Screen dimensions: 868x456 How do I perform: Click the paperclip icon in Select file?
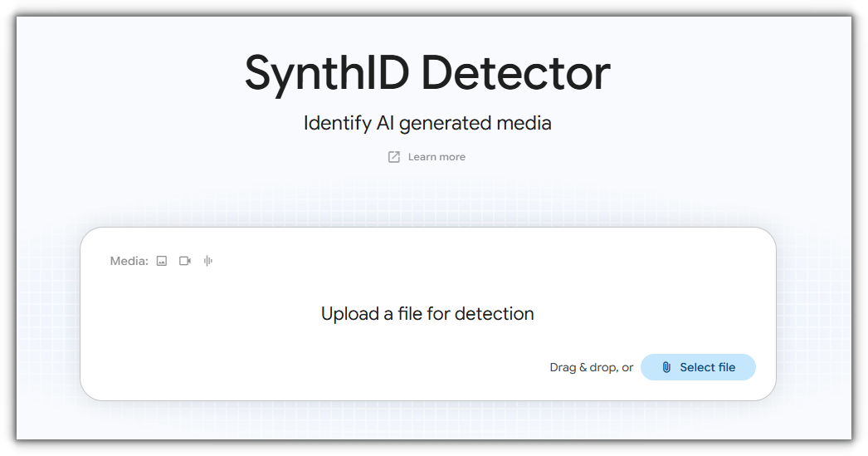(666, 367)
